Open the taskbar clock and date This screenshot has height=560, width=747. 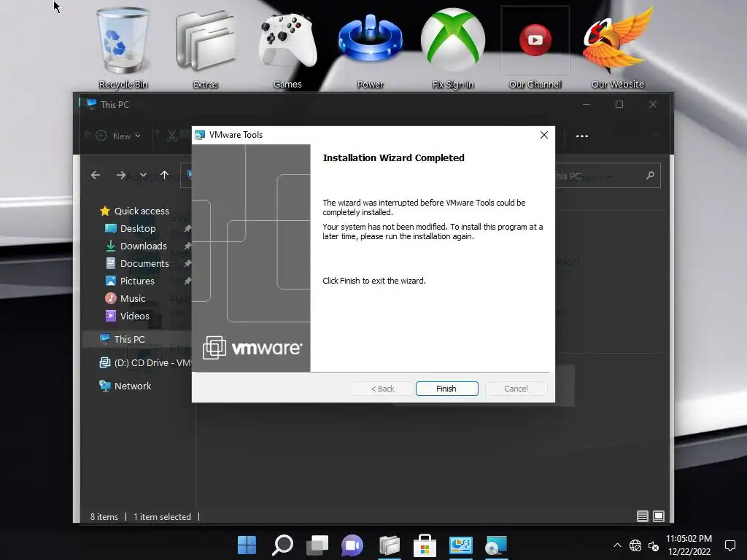pos(689,545)
